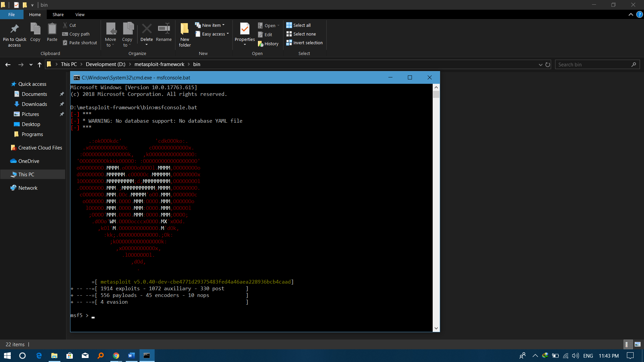Open the Windows Start menu

[7, 356]
